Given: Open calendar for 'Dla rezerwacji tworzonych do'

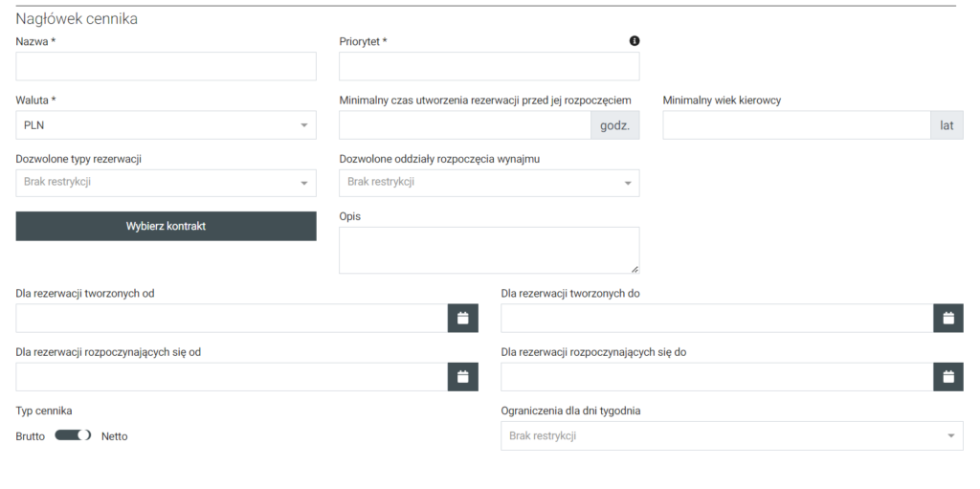Looking at the screenshot, I should click(x=947, y=319).
